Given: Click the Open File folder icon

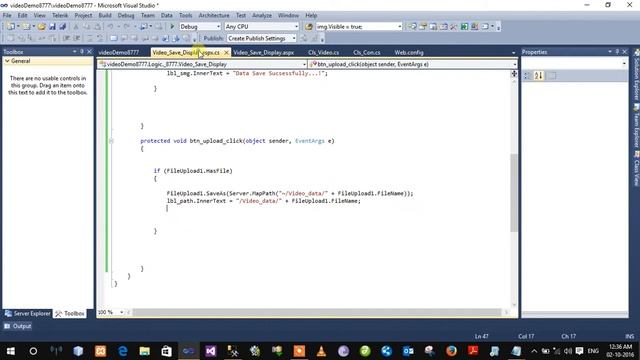Looking at the screenshot, I should [x=41, y=27].
